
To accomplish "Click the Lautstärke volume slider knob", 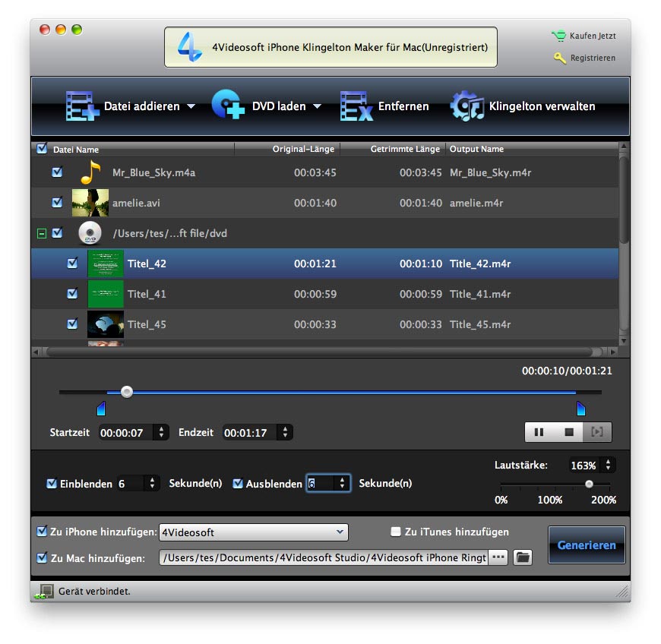I will tap(589, 484).
